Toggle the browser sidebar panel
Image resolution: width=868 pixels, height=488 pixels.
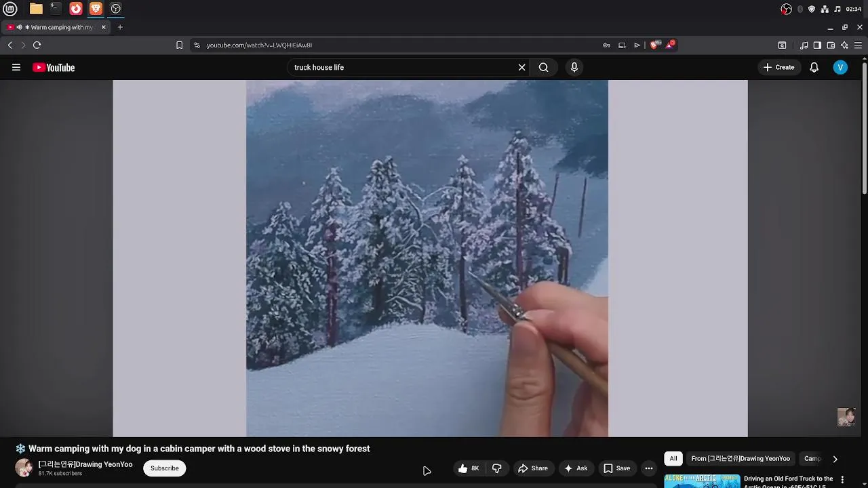click(x=817, y=45)
